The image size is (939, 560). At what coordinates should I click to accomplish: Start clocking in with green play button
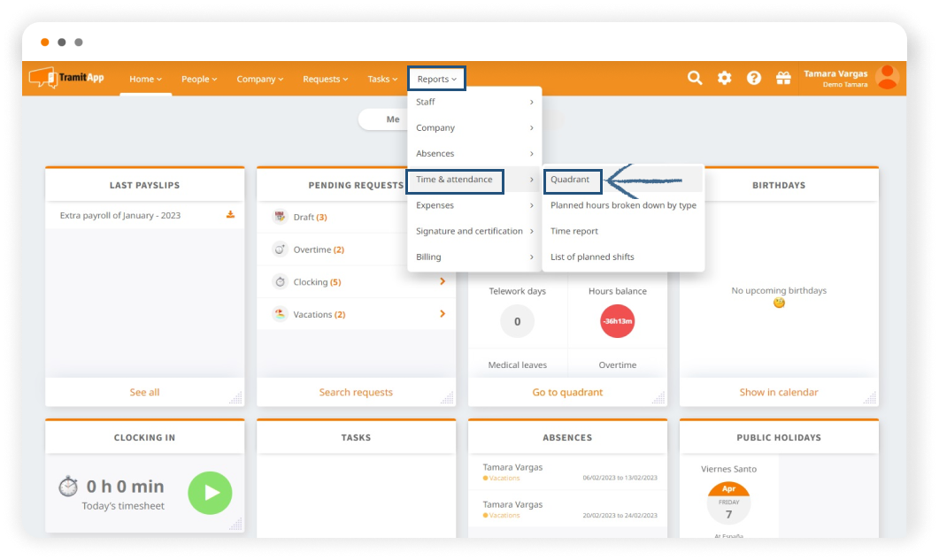[x=210, y=493]
